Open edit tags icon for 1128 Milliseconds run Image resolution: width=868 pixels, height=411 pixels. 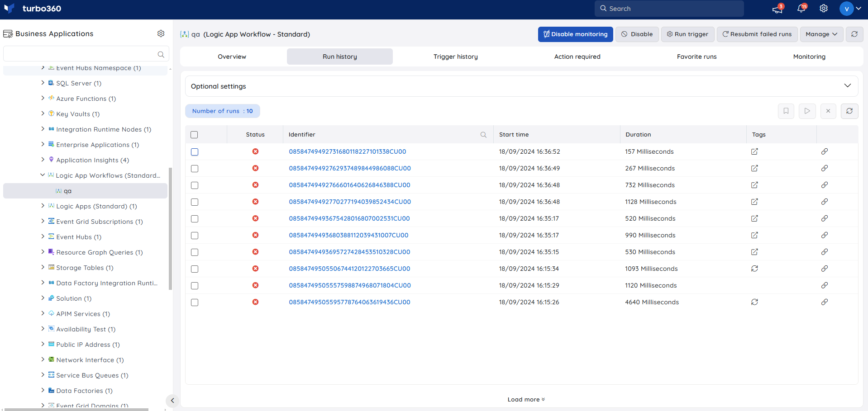click(x=754, y=202)
